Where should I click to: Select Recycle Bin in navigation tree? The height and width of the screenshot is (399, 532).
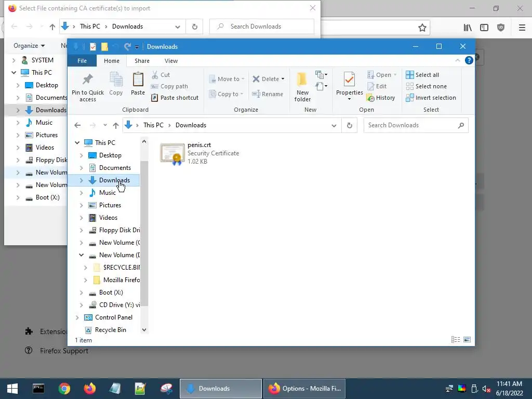click(110, 330)
